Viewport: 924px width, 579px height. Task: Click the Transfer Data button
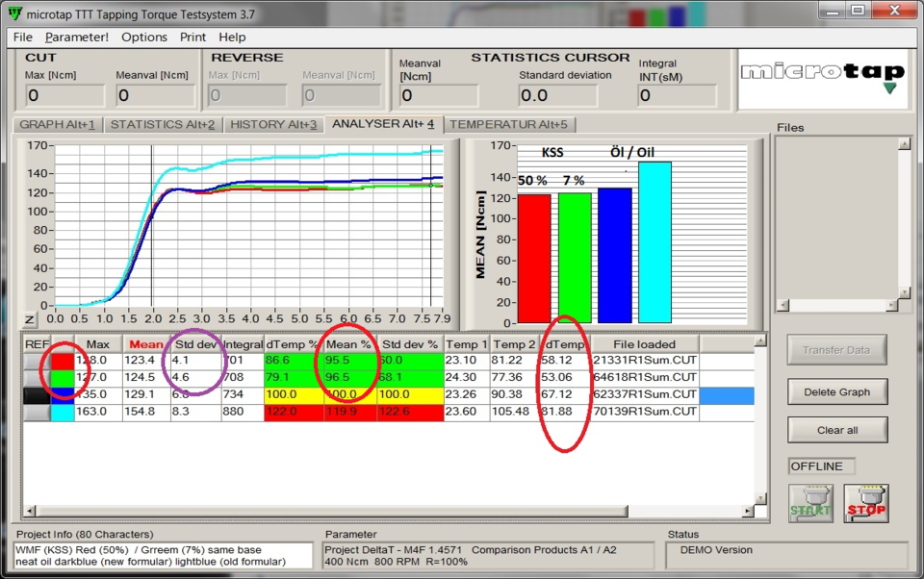tap(836, 350)
